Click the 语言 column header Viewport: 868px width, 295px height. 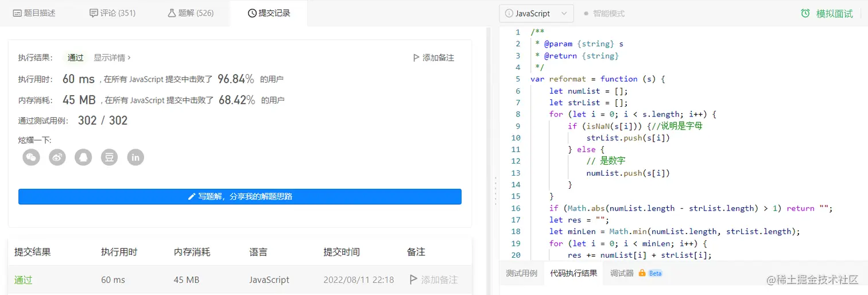[x=258, y=252]
